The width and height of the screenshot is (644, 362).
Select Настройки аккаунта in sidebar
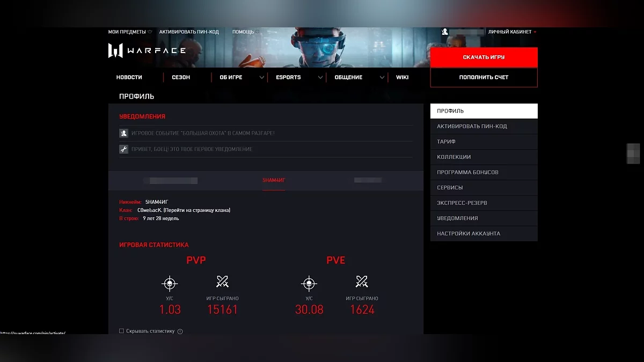484,234
